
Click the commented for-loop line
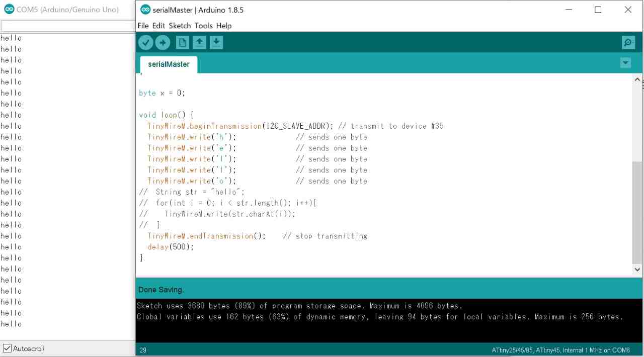pyautogui.click(x=227, y=203)
